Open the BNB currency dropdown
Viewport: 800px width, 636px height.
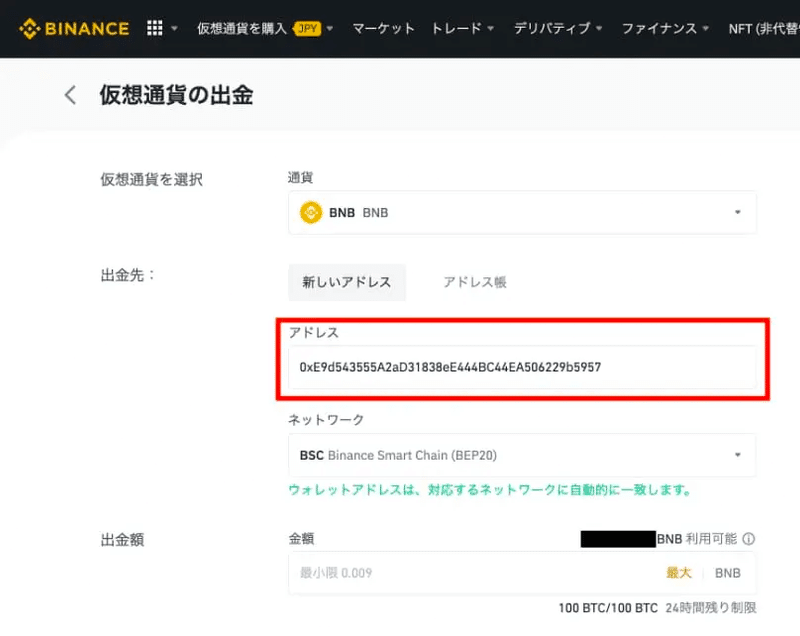(x=522, y=213)
